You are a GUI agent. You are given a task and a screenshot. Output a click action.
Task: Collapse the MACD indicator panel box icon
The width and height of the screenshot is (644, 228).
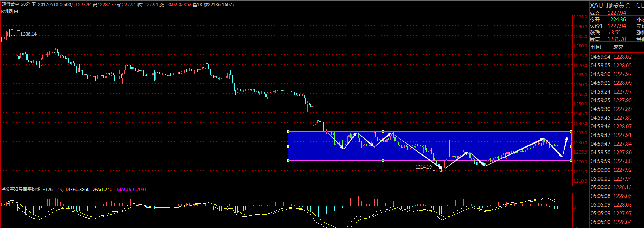pyautogui.click(x=43, y=190)
